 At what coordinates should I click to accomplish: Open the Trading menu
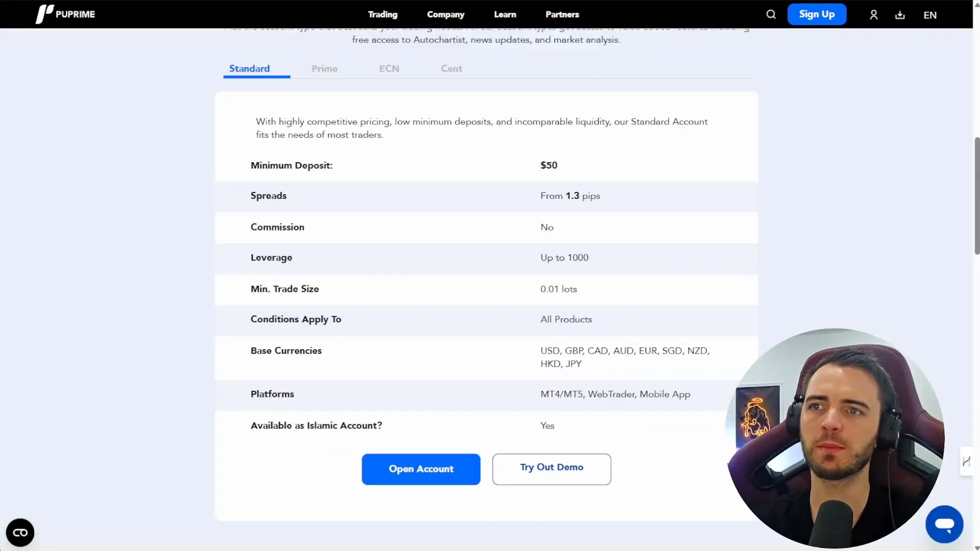[383, 14]
